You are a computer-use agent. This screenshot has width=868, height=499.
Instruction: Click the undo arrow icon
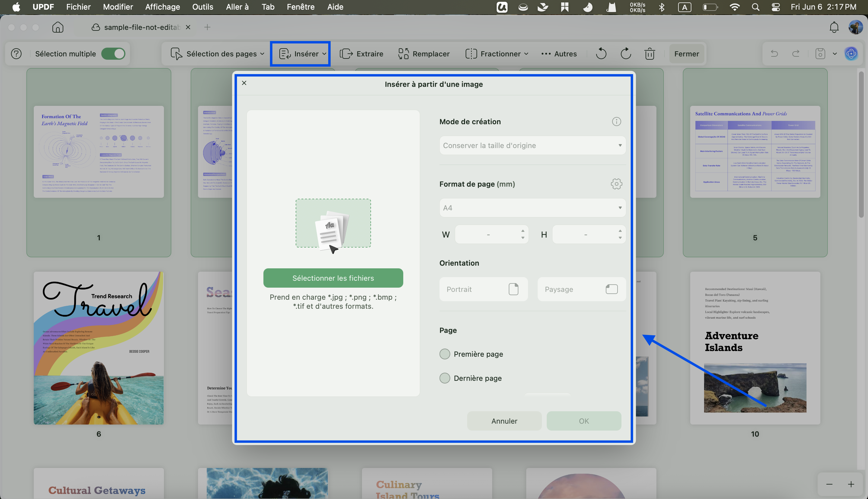coord(774,53)
